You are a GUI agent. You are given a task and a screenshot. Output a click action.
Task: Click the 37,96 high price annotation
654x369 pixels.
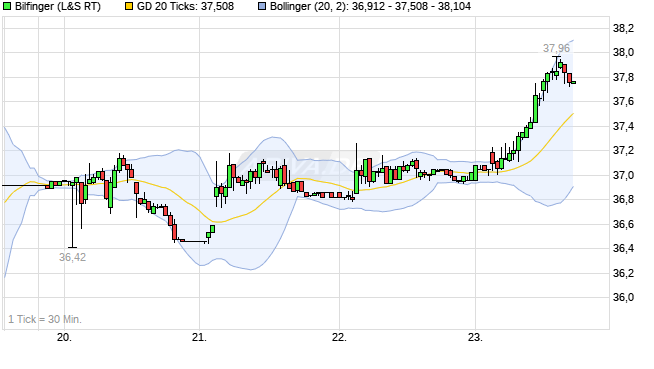click(556, 48)
